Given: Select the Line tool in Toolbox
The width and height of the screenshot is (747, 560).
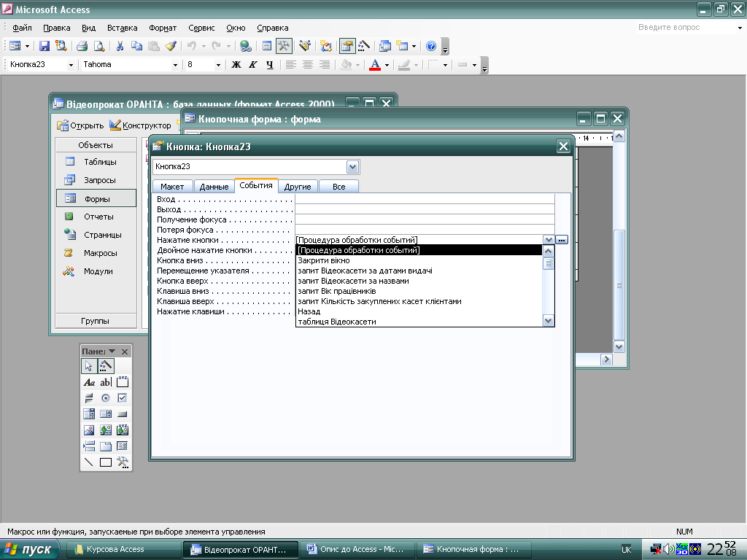Looking at the screenshot, I should 89,462.
